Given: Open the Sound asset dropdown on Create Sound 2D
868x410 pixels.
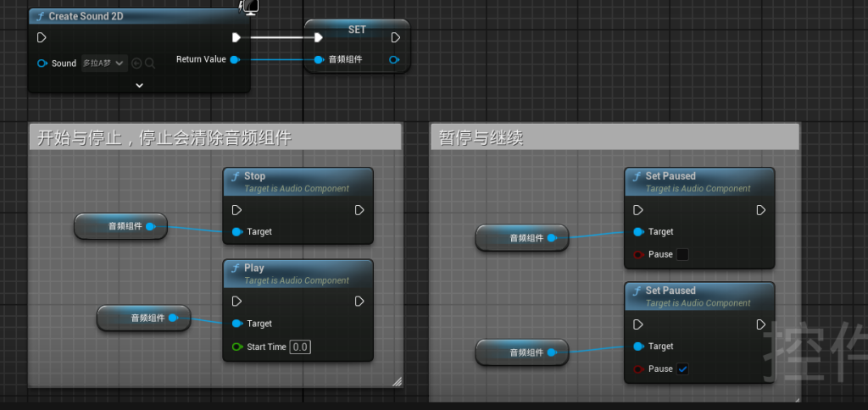Looking at the screenshot, I should (104, 64).
